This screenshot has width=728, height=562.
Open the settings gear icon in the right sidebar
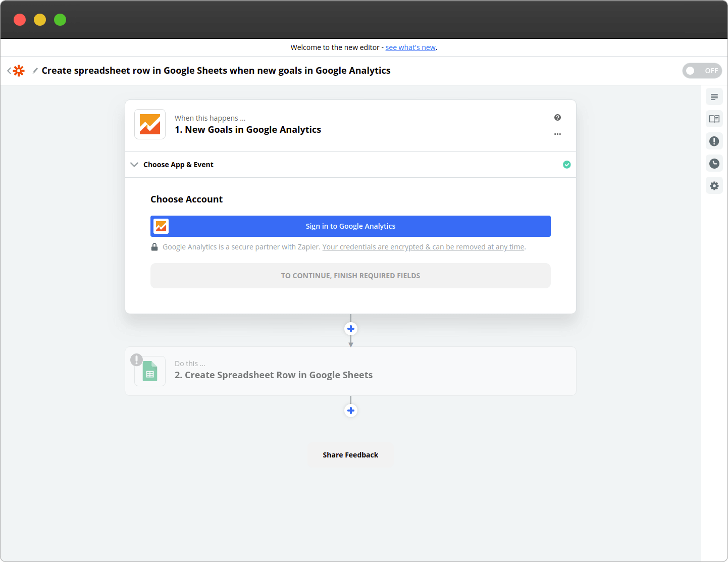714,186
